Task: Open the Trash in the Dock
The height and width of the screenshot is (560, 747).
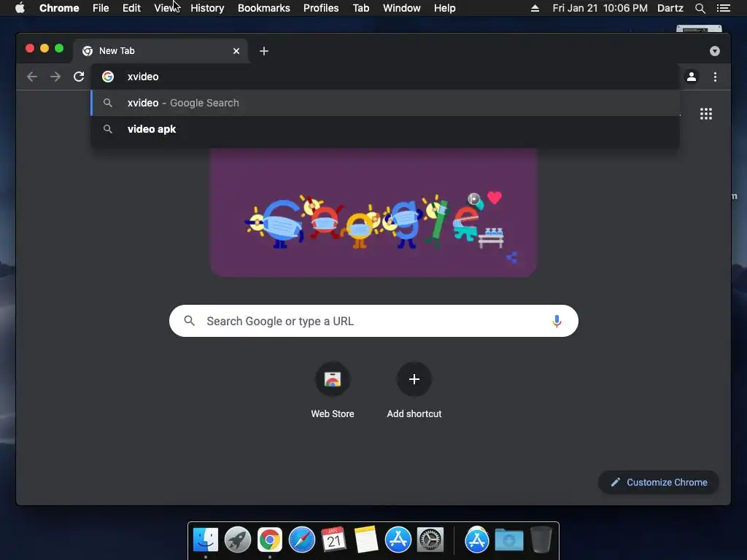Action: click(x=541, y=540)
